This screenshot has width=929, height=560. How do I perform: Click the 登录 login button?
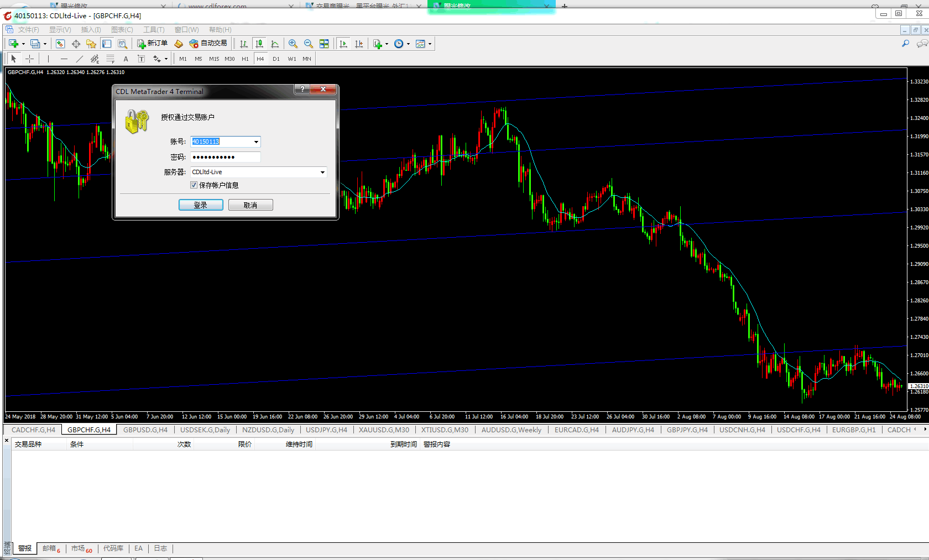201,205
